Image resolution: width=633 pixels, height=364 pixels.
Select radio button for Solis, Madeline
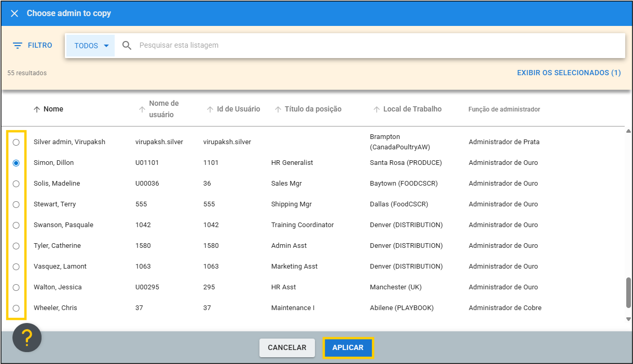pyautogui.click(x=16, y=184)
